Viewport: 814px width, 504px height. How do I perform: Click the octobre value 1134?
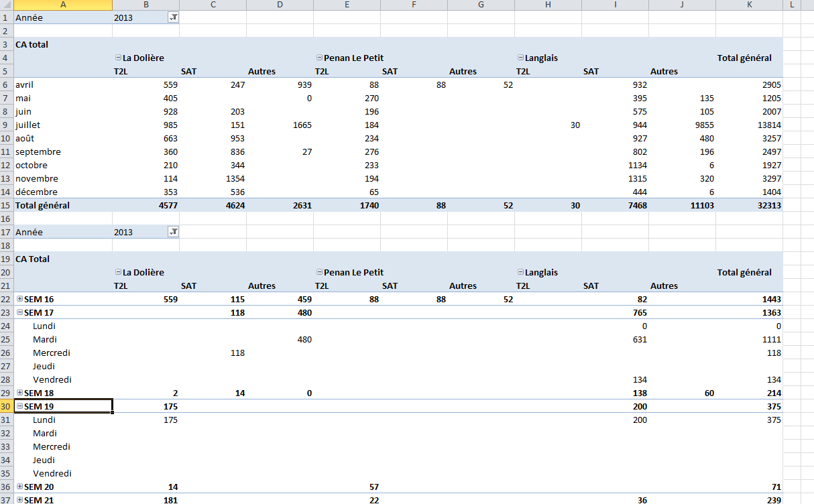click(638, 165)
